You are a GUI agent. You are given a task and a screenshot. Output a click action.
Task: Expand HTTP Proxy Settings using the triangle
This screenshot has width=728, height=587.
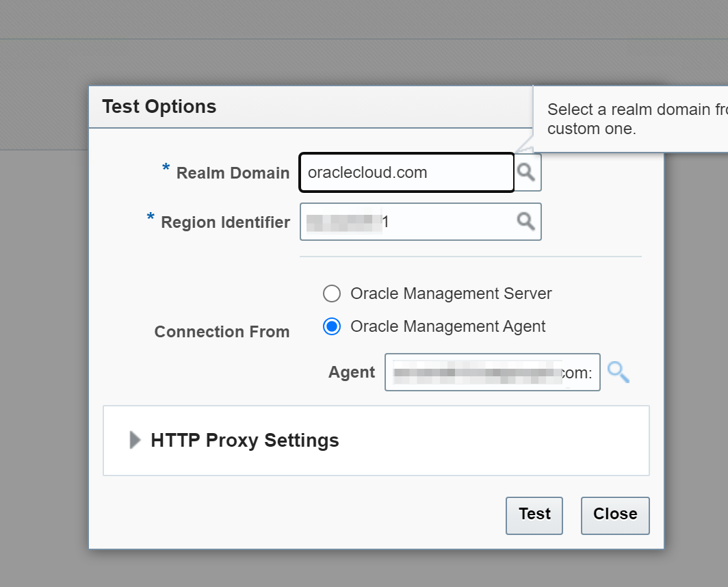pyautogui.click(x=135, y=440)
